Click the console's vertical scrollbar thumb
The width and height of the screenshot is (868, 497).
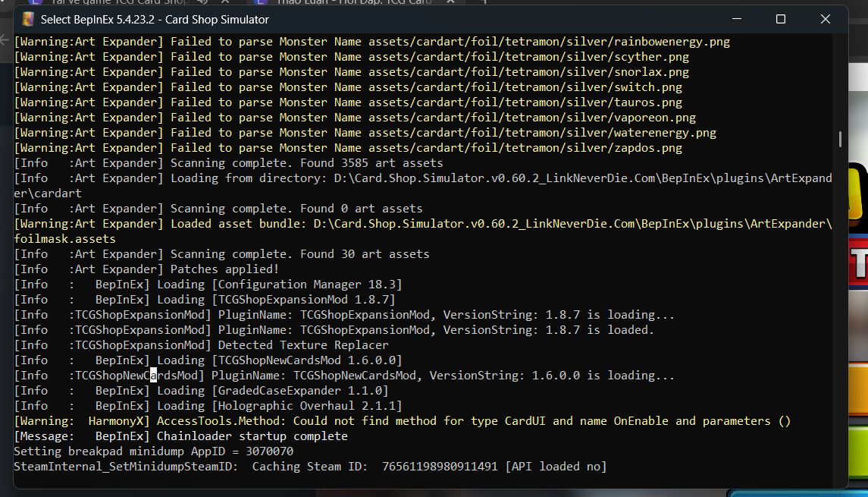click(840, 140)
